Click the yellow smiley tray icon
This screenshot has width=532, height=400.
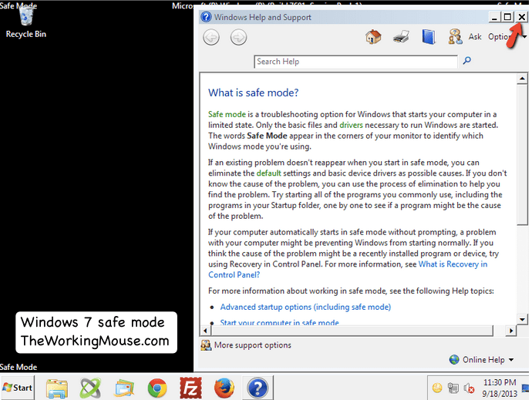point(437,388)
